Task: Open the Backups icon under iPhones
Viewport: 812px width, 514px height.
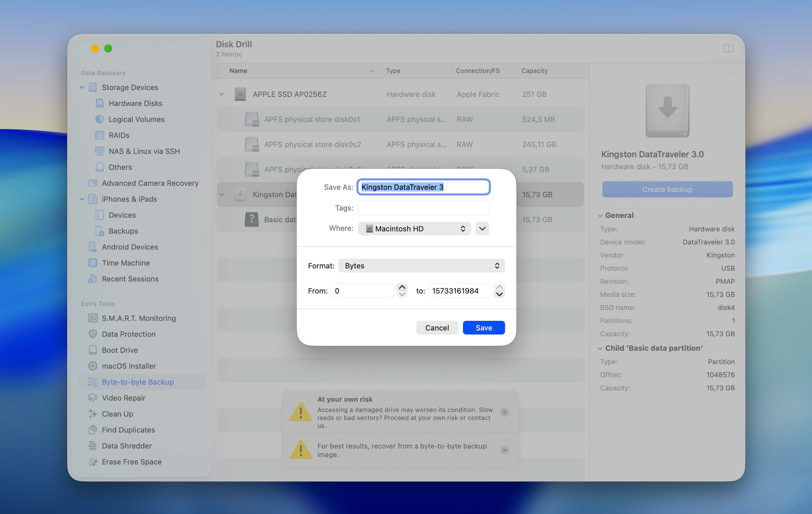Action: (99, 231)
